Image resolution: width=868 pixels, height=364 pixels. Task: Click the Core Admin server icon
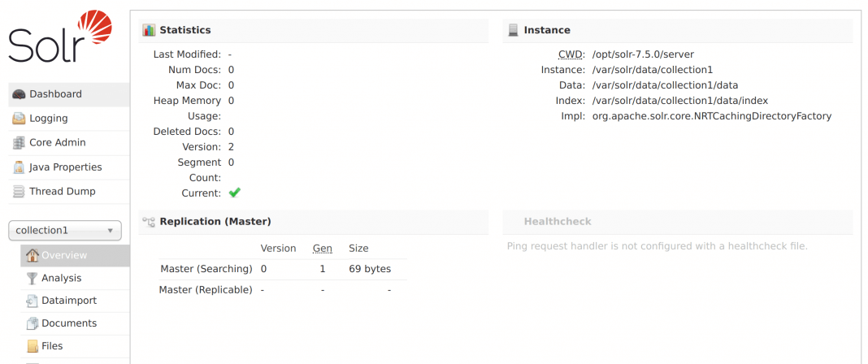[x=19, y=143]
